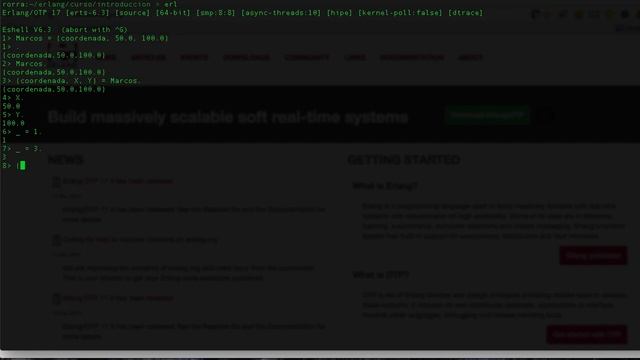
Task: Open ARTICLES in the Erlang site nav
Action: [149, 58]
